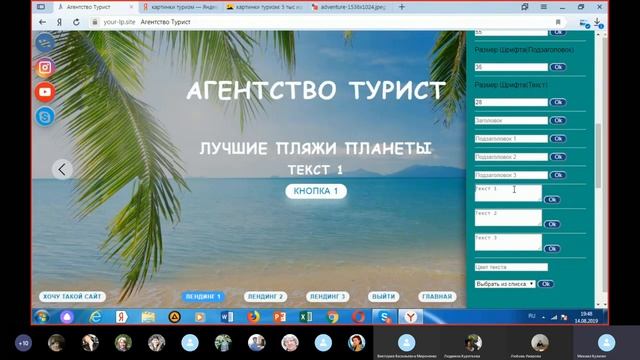Confirm the list selection with Ok
640x360 pixels.
coord(546,284)
